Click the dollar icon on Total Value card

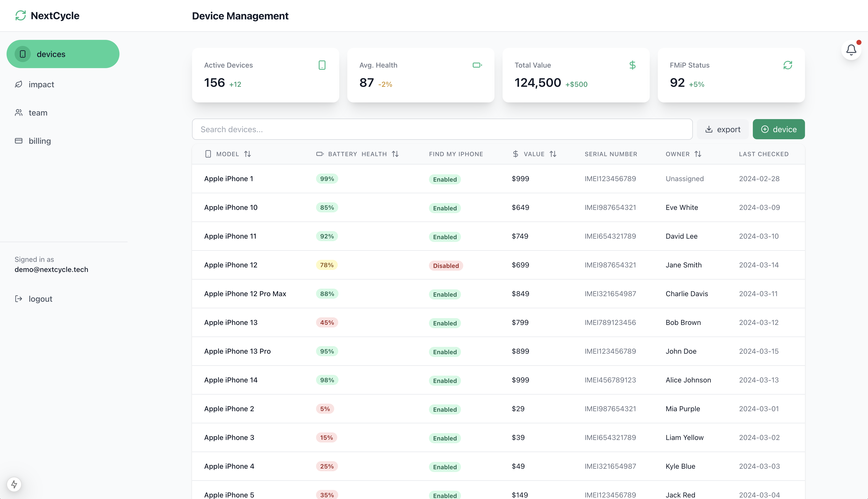coord(632,65)
